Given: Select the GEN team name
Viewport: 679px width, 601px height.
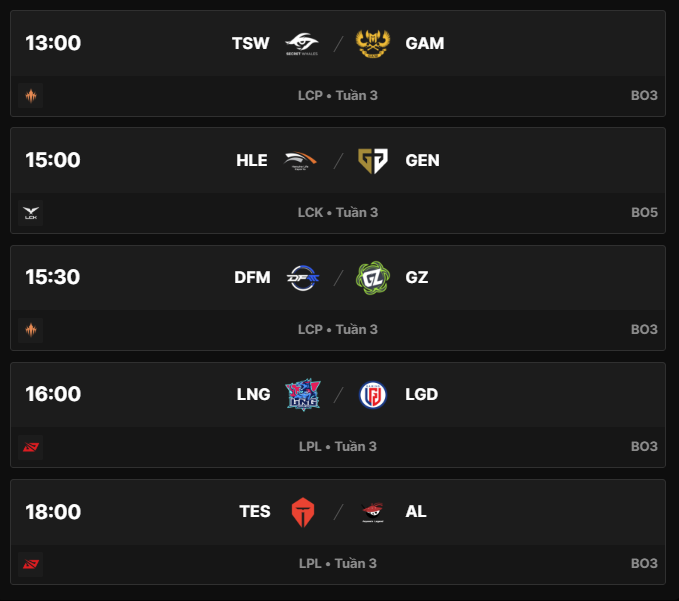Looking at the screenshot, I should click(x=423, y=160).
